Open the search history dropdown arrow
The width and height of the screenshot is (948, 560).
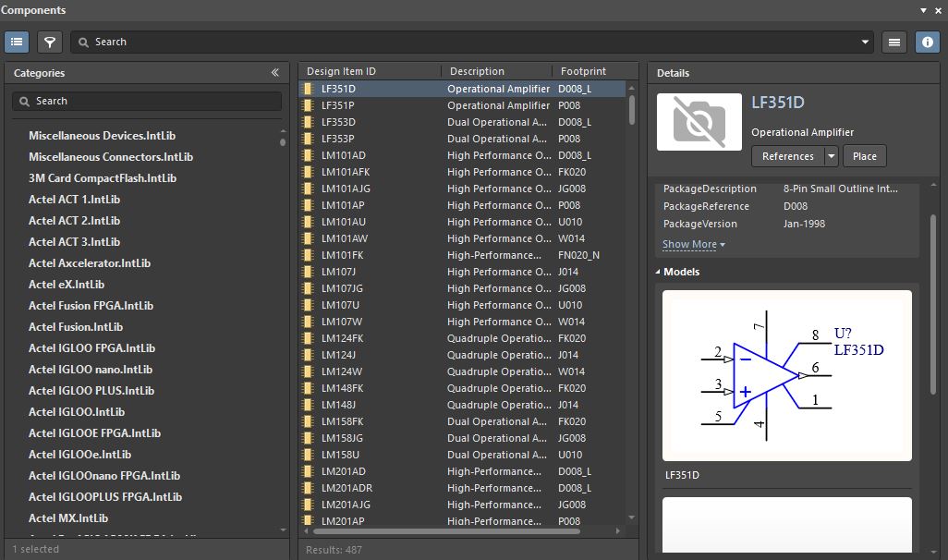tap(865, 42)
